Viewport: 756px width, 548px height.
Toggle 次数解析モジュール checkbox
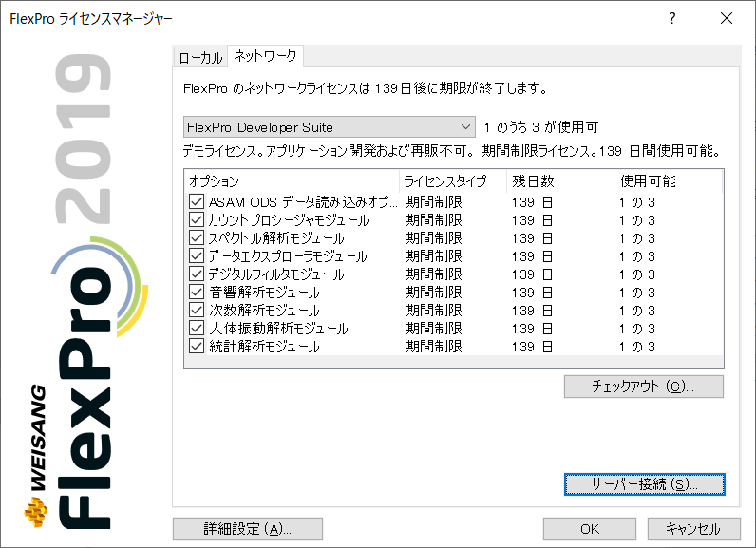click(x=197, y=310)
